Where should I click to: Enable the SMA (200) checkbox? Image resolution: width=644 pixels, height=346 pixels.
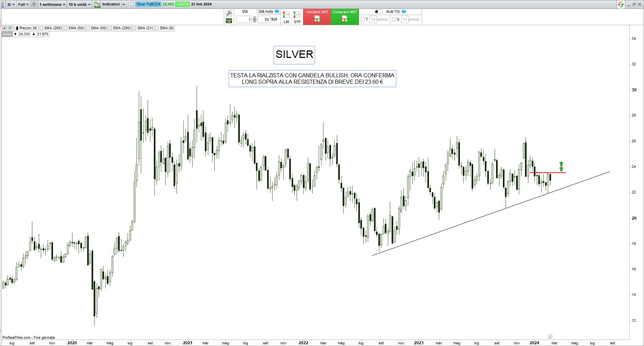click(41, 28)
